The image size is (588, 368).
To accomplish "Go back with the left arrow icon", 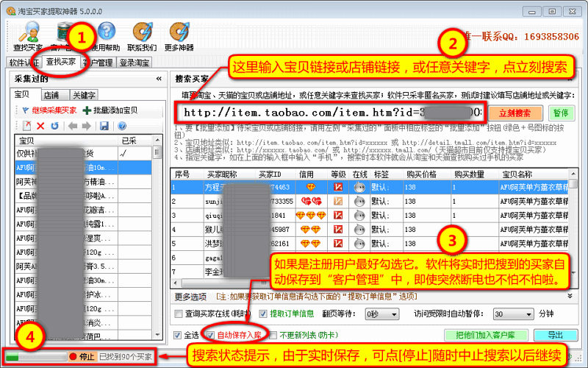I will tap(73, 126).
